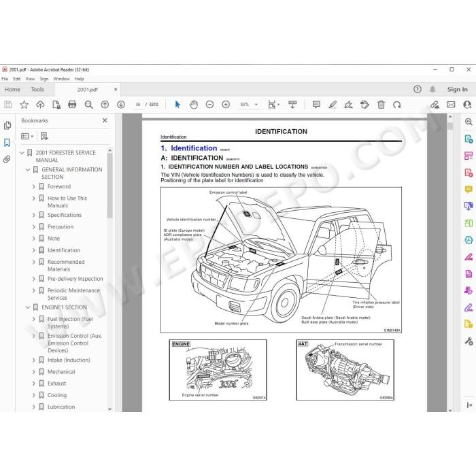
Task: Click the trash delete icon
Action: pyautogui.click(x=381, y=105)
